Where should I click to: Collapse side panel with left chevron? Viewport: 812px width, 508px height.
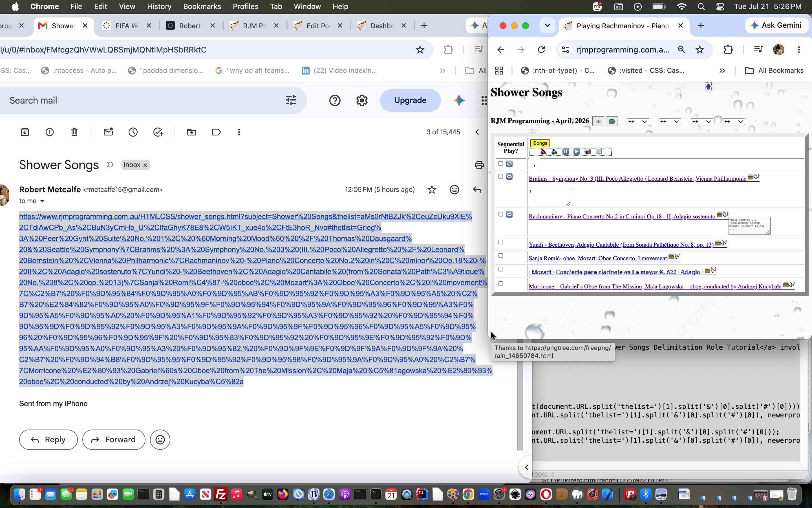pyautogui.click(x=526, y=467)
